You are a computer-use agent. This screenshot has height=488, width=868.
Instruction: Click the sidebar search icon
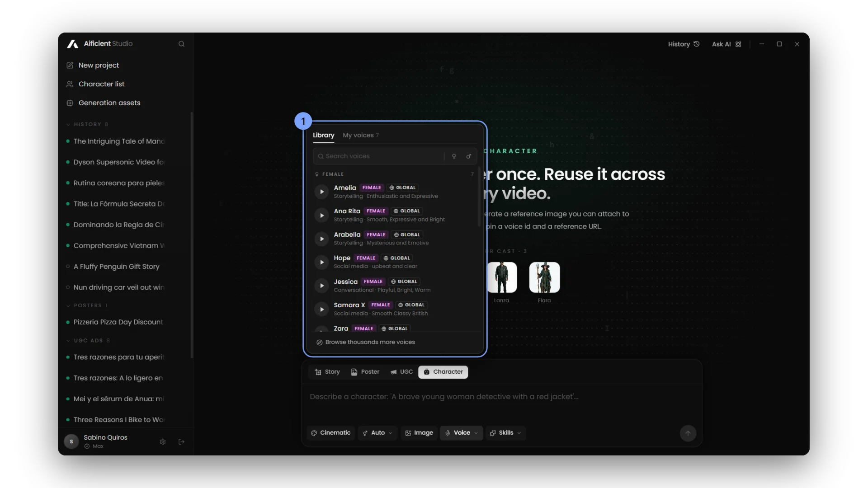point(181,44)
